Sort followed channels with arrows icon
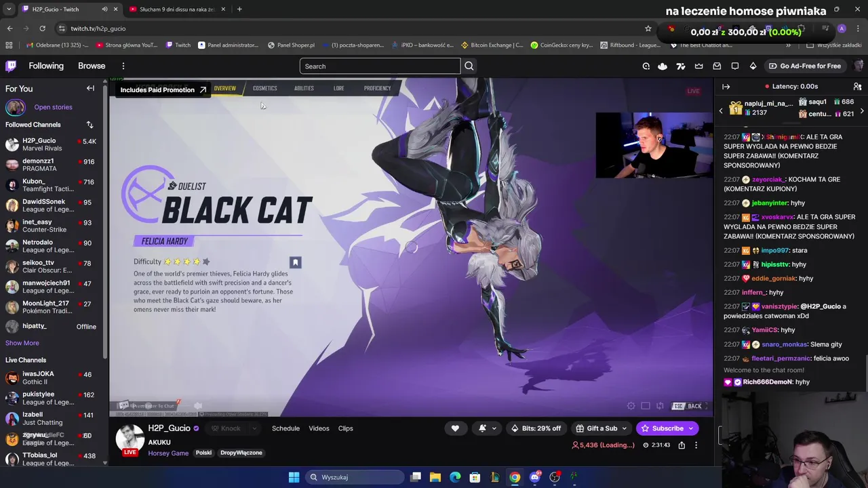This screenshot has height=488, width=868. tap(90, 125)
